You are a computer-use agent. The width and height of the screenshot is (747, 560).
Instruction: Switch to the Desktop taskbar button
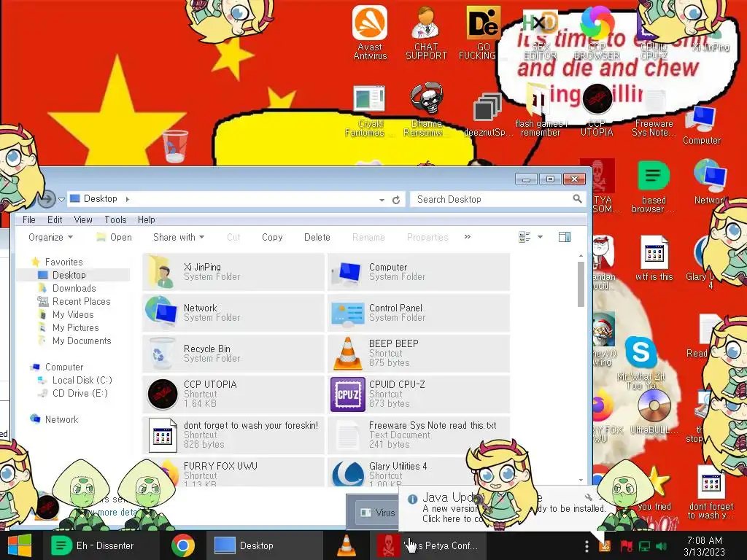click(x=265, y=545)
